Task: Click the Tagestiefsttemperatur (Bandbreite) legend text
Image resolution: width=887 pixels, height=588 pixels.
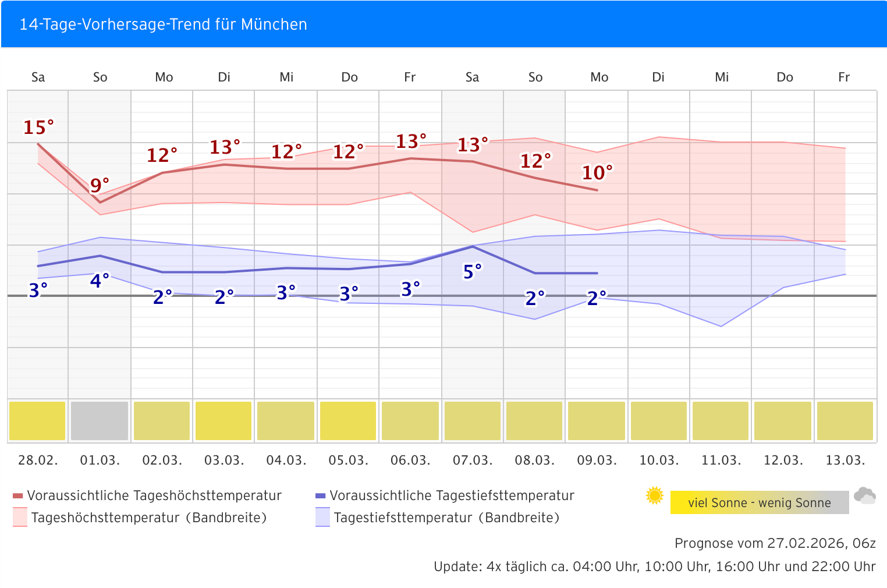Action: (x=446, y=518)
